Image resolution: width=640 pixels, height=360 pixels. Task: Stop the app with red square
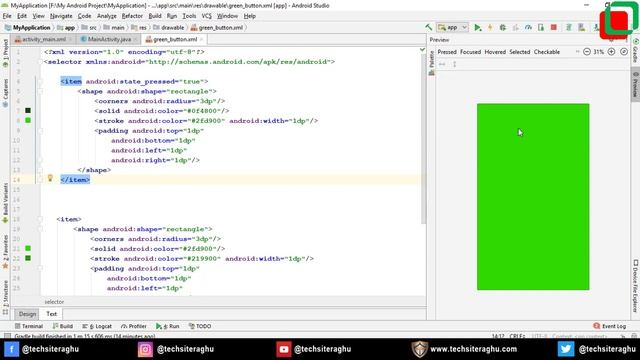click(553, 27)
